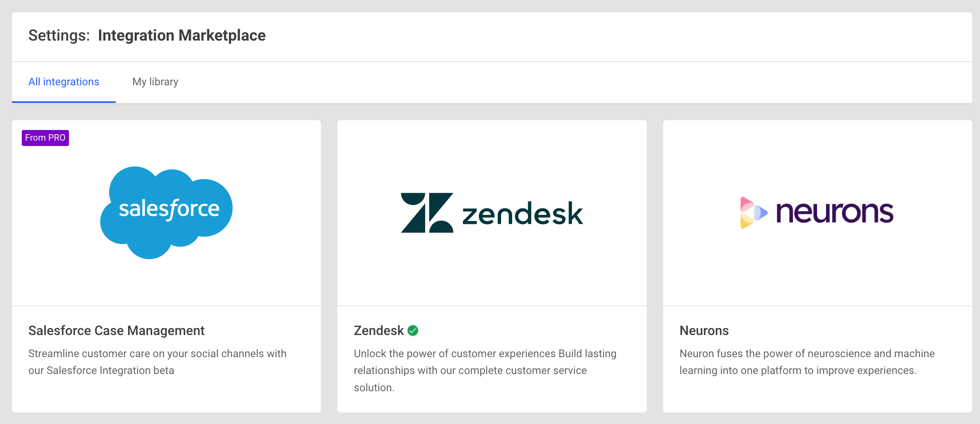Click the zendesk wordmark text logo
Image resolution: width=980 pixels, height=424 pixels.
(x=522, y=213)
